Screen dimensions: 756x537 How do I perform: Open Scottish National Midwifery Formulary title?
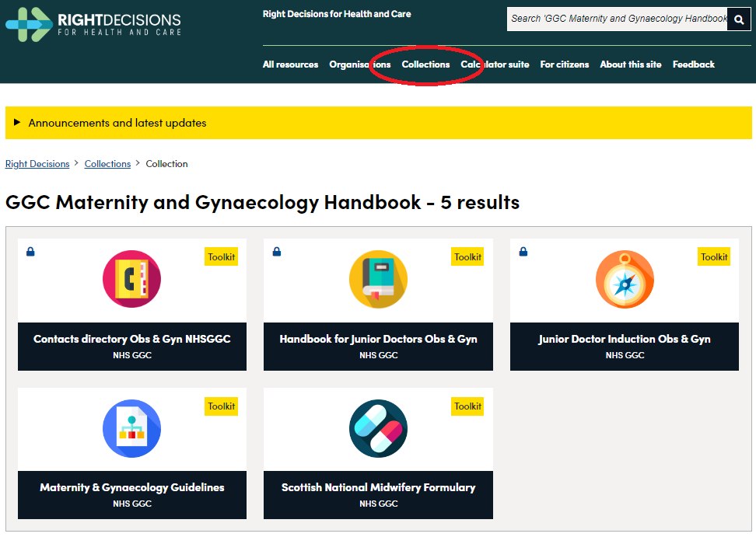(378, 487)
